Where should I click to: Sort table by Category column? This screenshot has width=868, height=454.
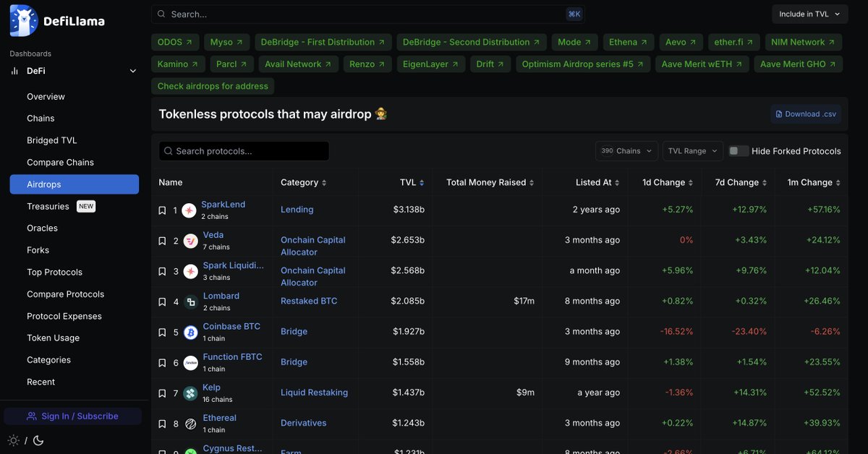pyautogui.click(x=304, y=182)
